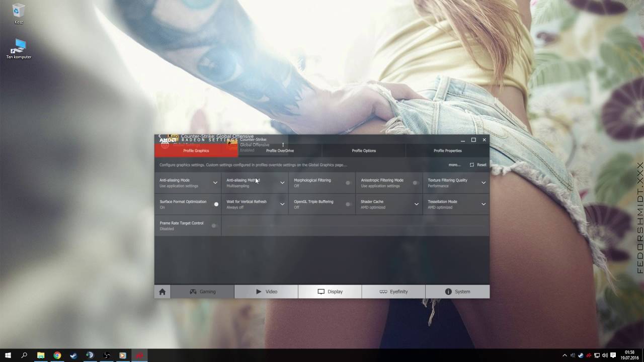Open Steam from the taskbar
644x362 pixels.
click(x=73, y=355)
